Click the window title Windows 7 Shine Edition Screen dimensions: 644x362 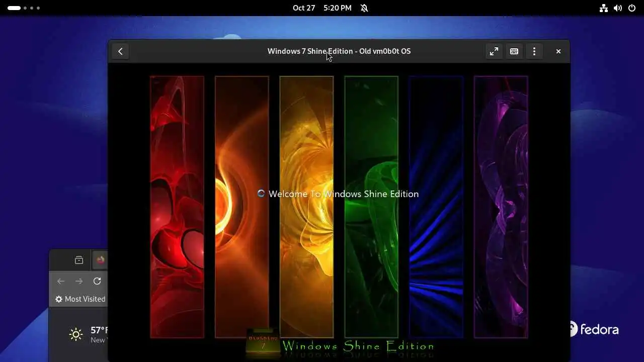pyautogui.click(x=339, y=51)
